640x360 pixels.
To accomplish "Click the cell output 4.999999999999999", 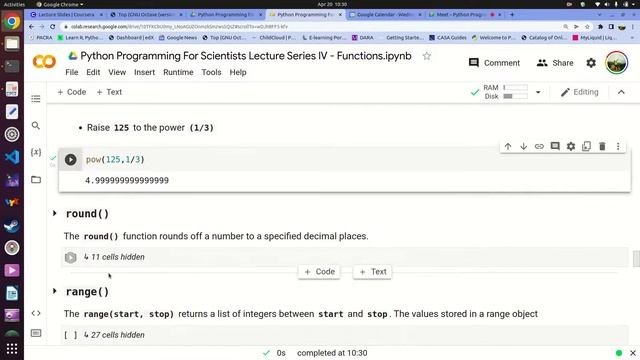I will pyautogui.click(x=127, y=180).
